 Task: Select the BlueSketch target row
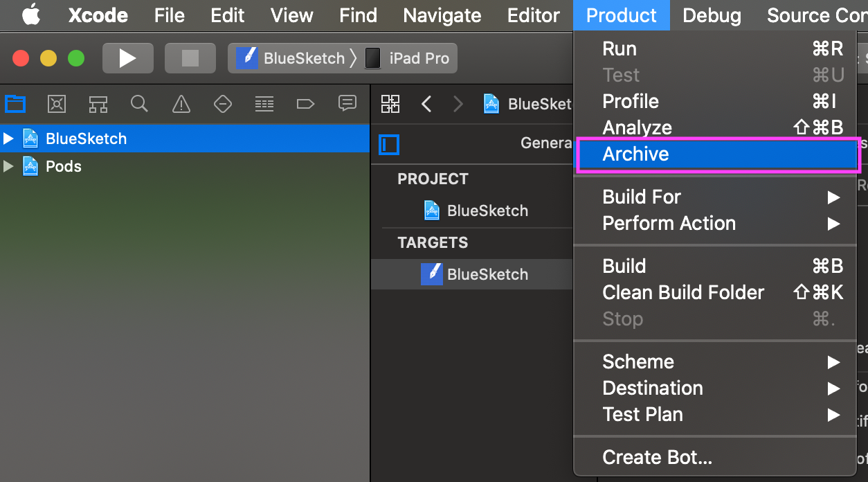pos(487,274)
